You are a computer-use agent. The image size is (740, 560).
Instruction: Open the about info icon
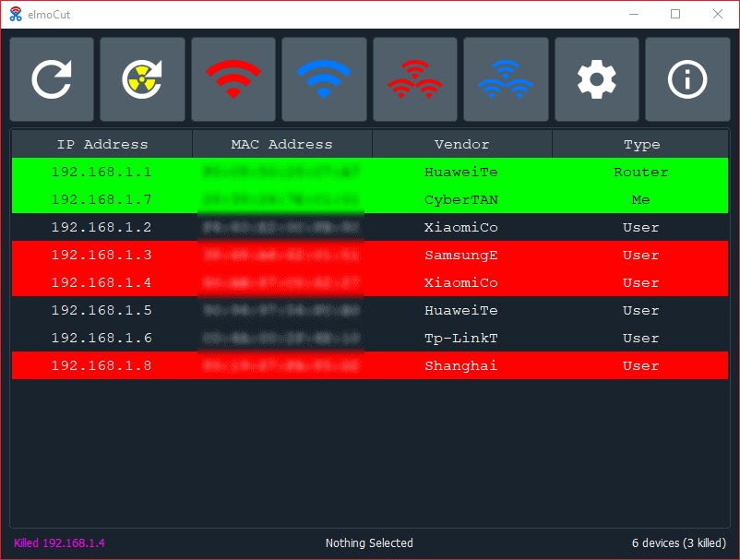[x=687, y=79]
